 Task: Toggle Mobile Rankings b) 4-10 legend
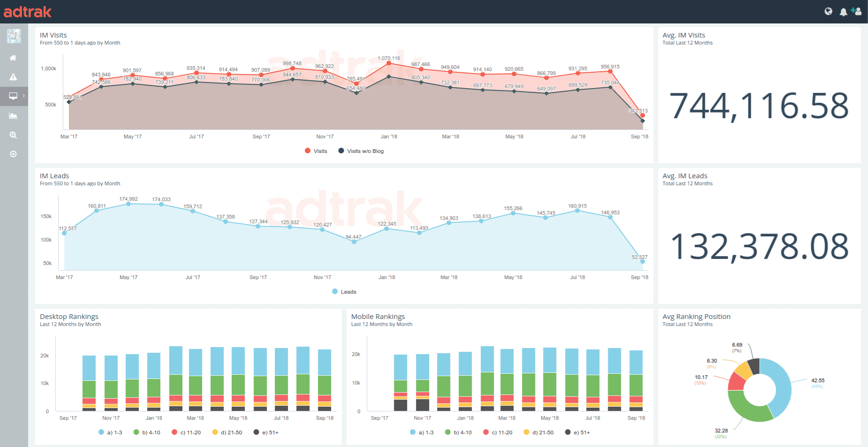tap(458, 432)
